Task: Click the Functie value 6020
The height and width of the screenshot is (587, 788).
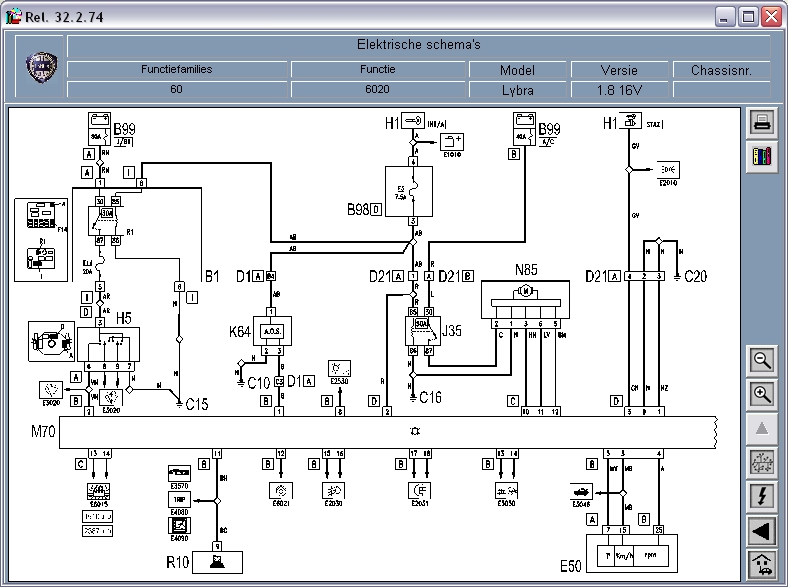Action: tap(377, 89)
